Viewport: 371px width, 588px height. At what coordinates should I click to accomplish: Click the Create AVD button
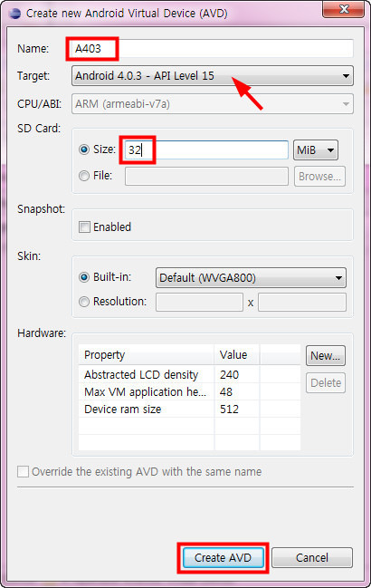(x=224, y=557)
